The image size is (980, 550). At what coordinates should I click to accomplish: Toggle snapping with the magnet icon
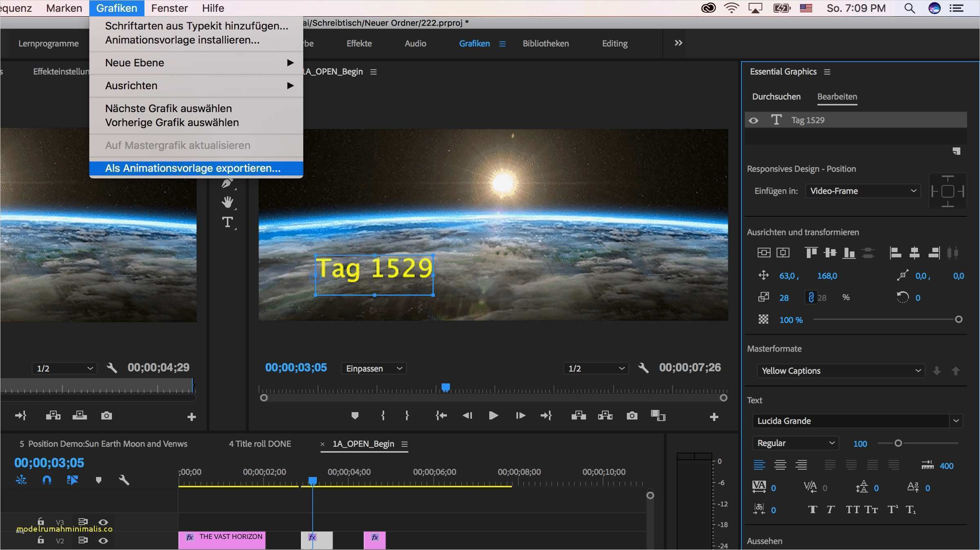point(47,480)
